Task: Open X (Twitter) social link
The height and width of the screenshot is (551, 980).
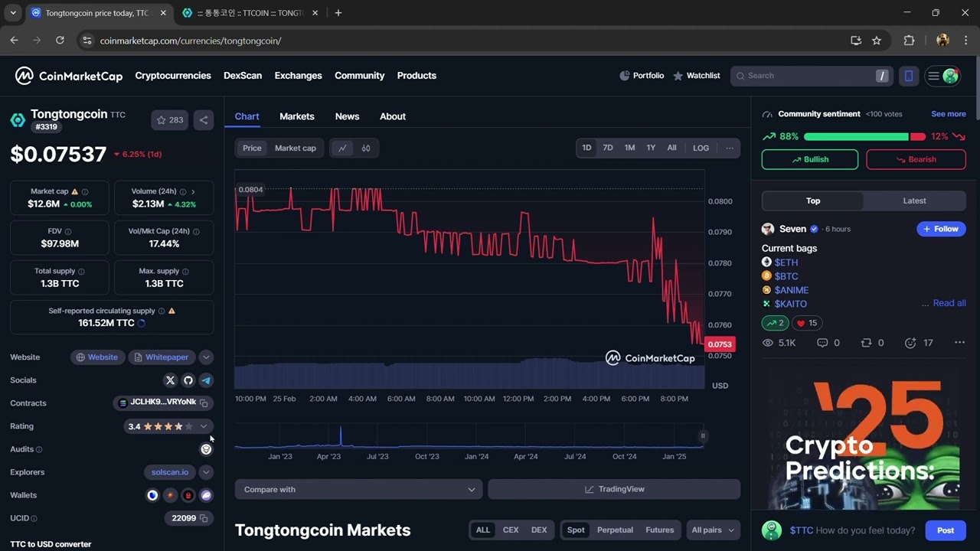Action: (170, 380)
